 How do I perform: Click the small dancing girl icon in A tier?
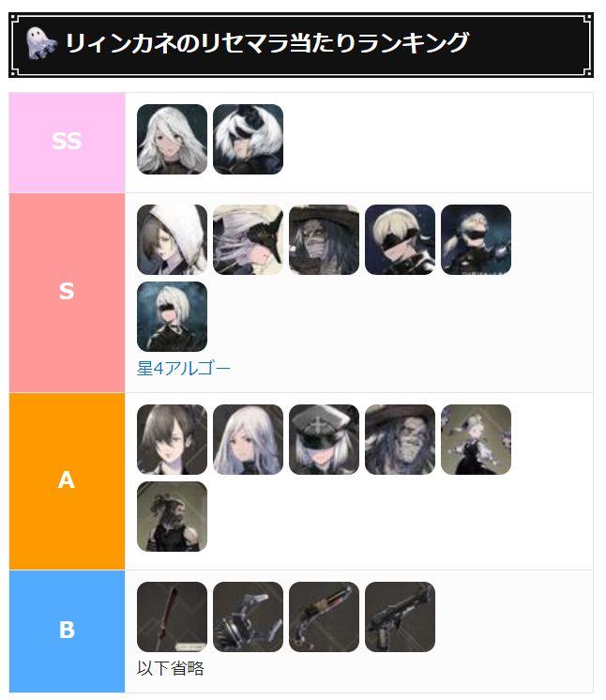[x=476, y=440]
